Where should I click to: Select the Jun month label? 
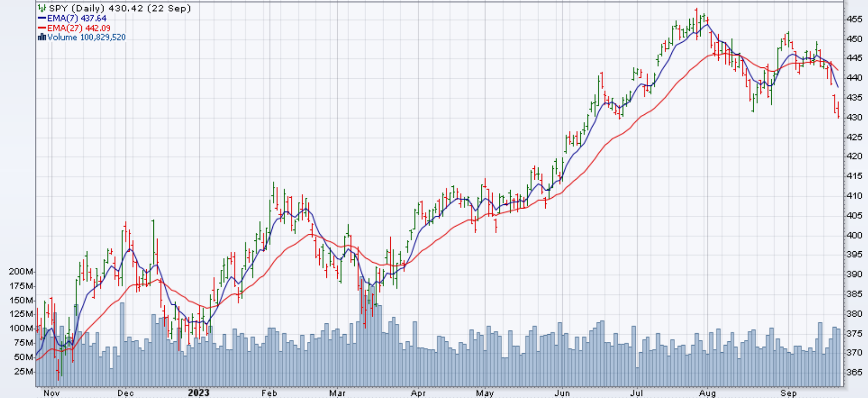(562, 393)
